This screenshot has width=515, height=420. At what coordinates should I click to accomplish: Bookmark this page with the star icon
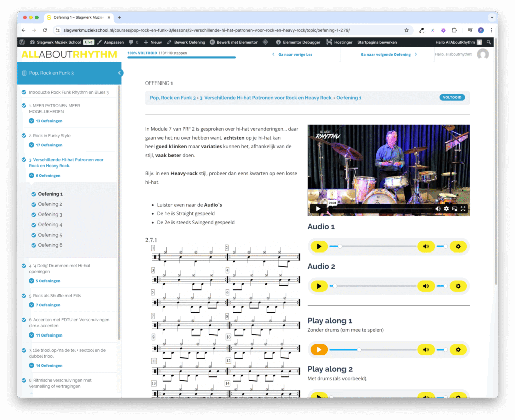point(406,30)
